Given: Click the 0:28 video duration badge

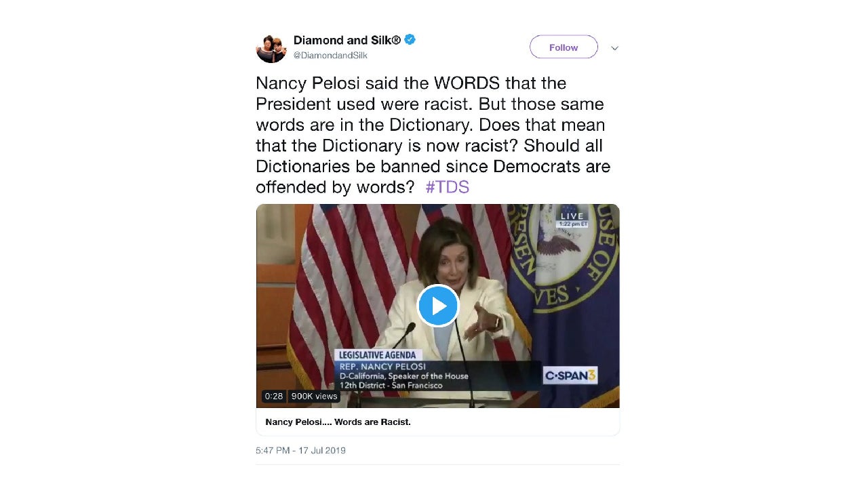Looking at the screenshot, I should [274, 396].
